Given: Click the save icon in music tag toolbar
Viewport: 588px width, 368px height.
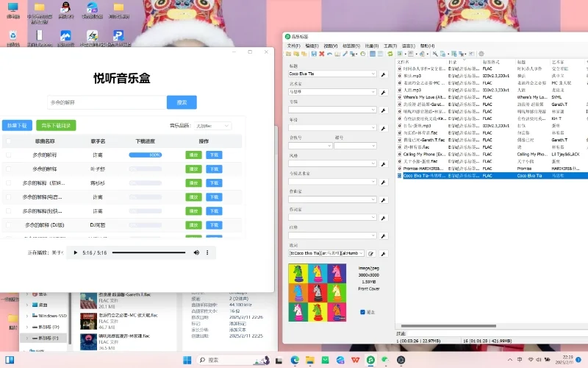Looking at the screenshot, I should pos(314,54).
